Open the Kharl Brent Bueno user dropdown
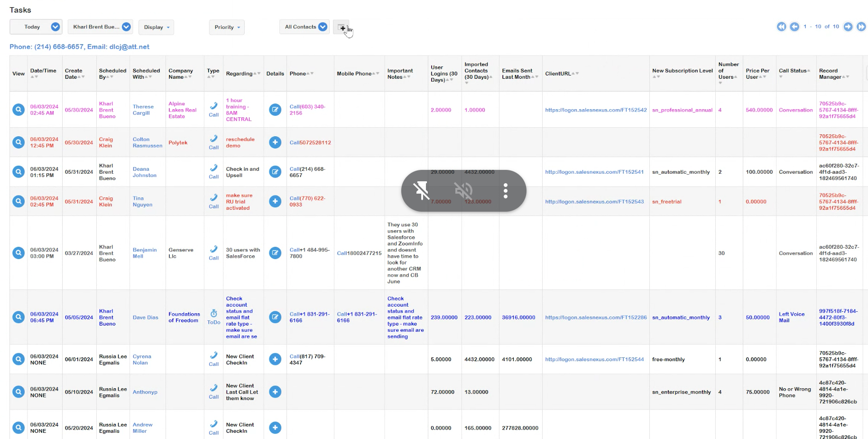The height and width of the screenshot is (439, 868). point(100,27)
